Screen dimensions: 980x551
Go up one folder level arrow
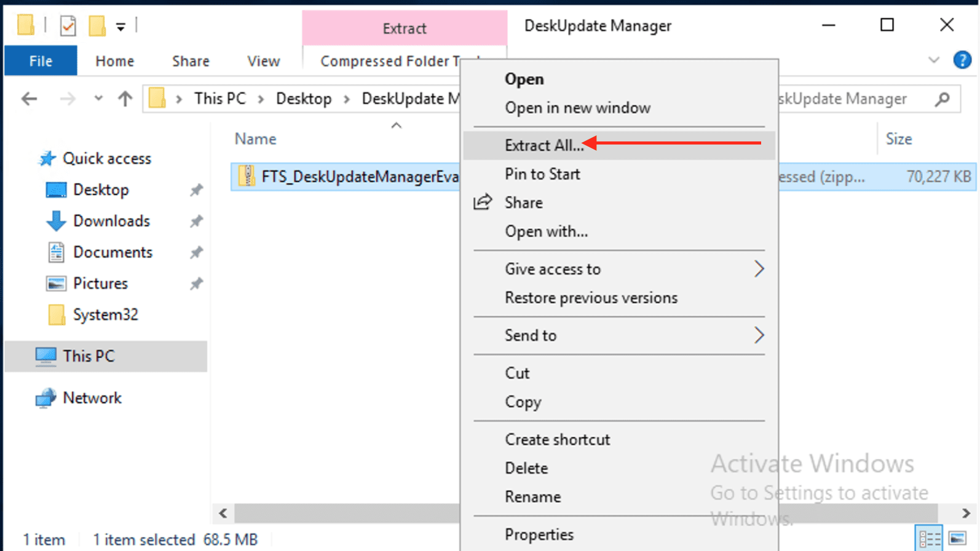125,98
